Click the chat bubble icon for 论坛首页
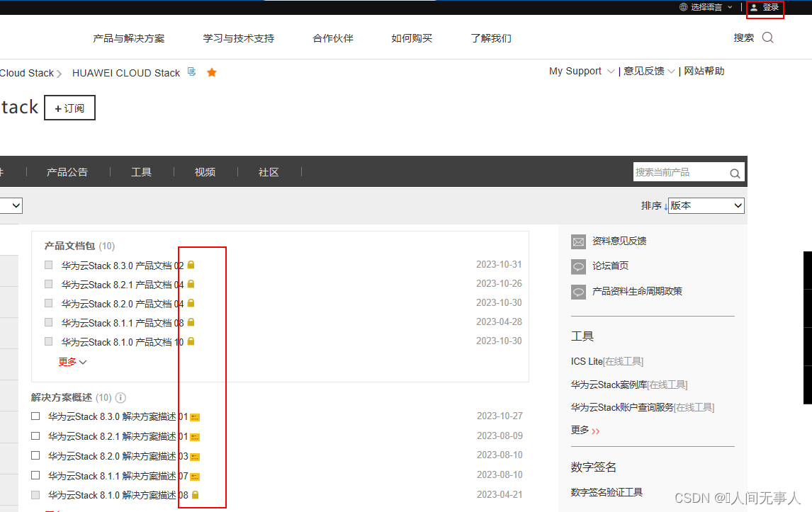Screen dimensions: 812x512 coord(578,266)
